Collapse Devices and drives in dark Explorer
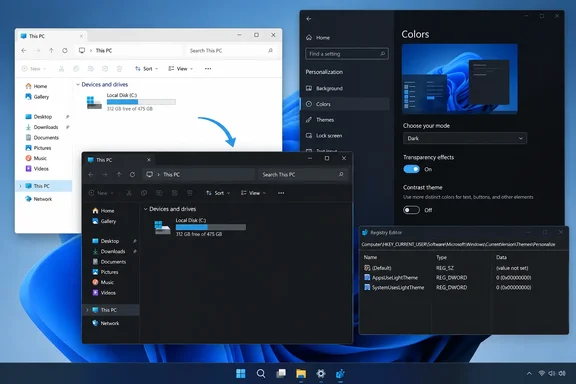 tap(145, 209)
